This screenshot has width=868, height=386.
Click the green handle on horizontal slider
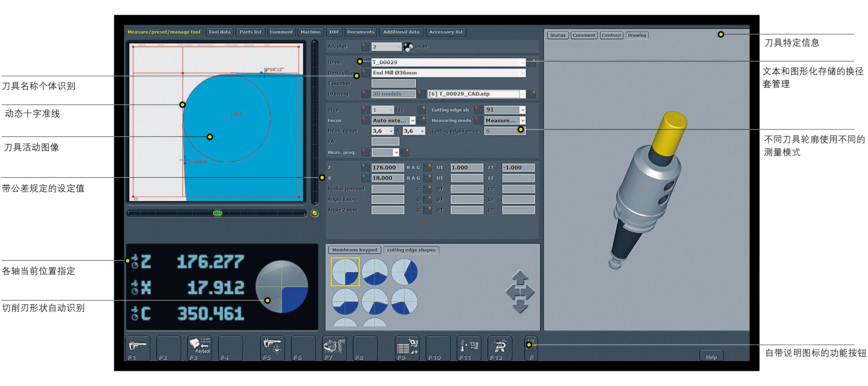click(218, 213)
